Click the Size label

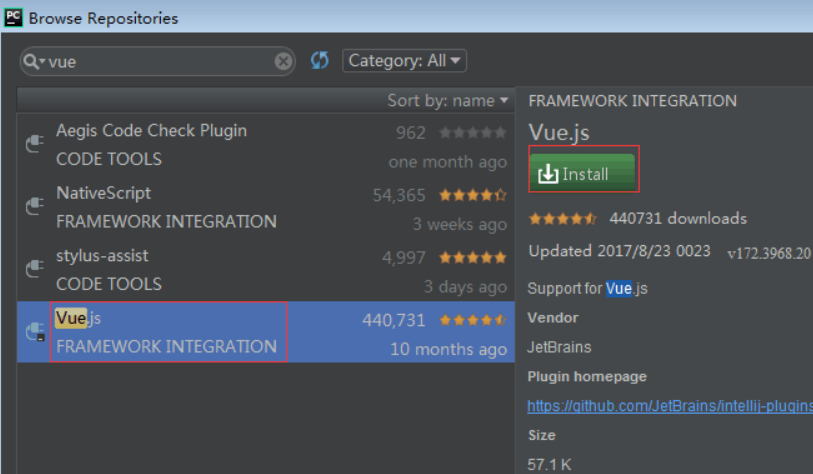(542, 435)
